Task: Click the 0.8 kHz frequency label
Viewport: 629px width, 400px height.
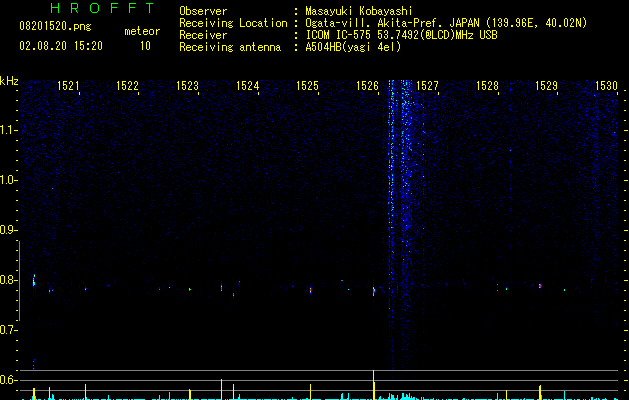Action: (x=9, y=280)
